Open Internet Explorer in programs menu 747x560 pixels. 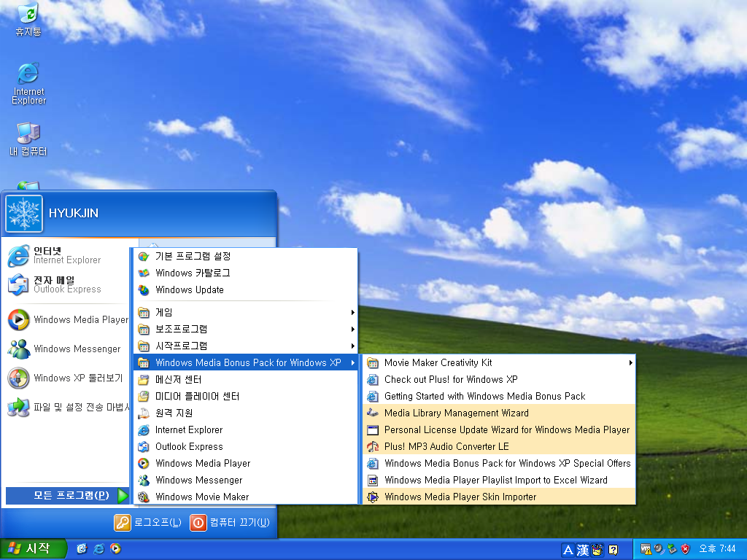click(246, 429)
